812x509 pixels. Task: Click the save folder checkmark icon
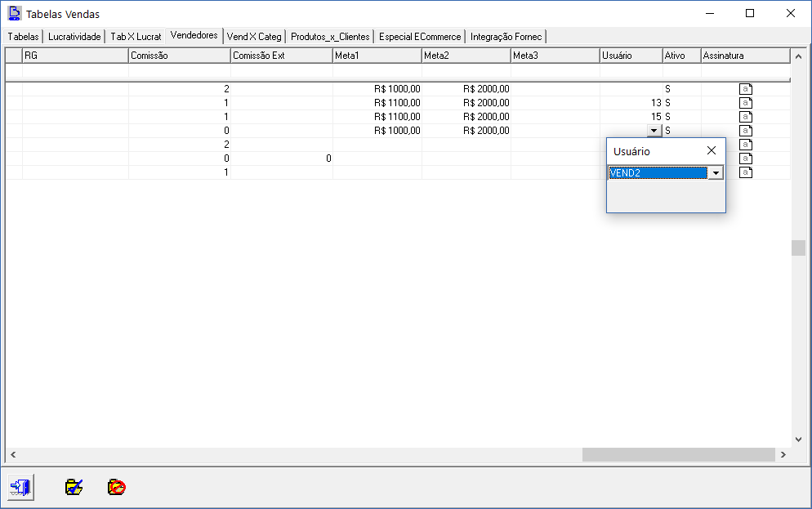(x=74, y=487)
